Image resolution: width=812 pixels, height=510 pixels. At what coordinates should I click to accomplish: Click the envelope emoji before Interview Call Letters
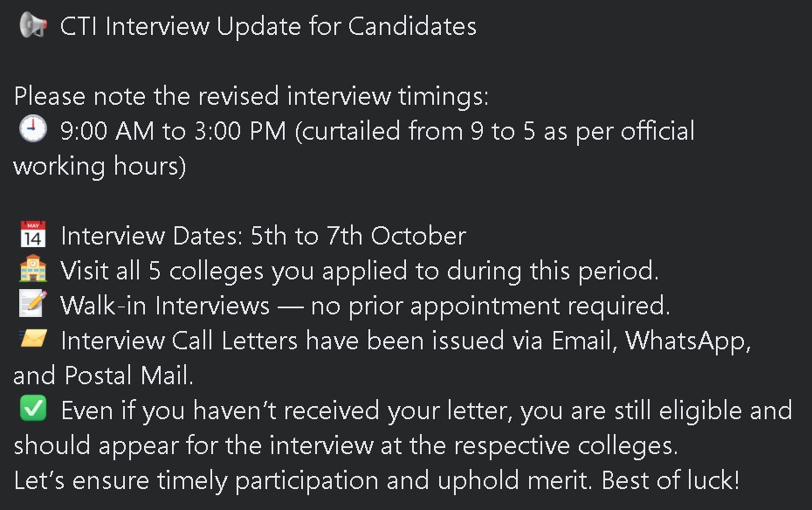coord(32,340)
